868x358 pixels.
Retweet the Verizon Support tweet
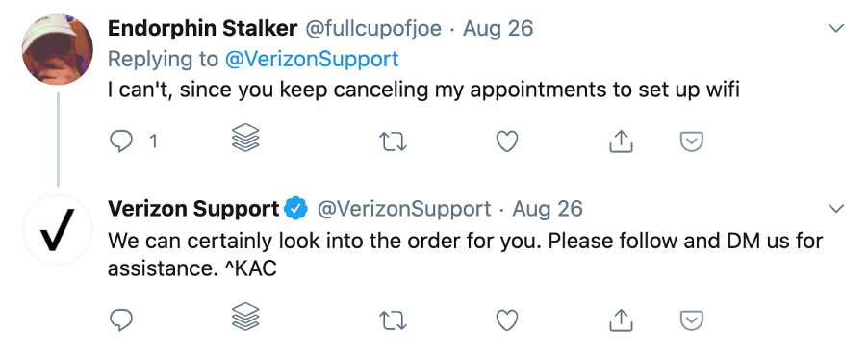[x=393, y=320]
